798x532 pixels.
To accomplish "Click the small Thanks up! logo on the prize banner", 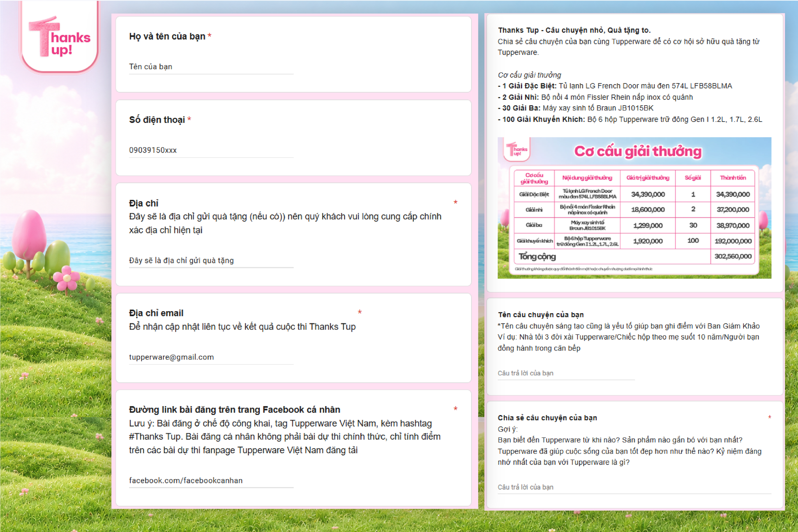I will point(517,149).
